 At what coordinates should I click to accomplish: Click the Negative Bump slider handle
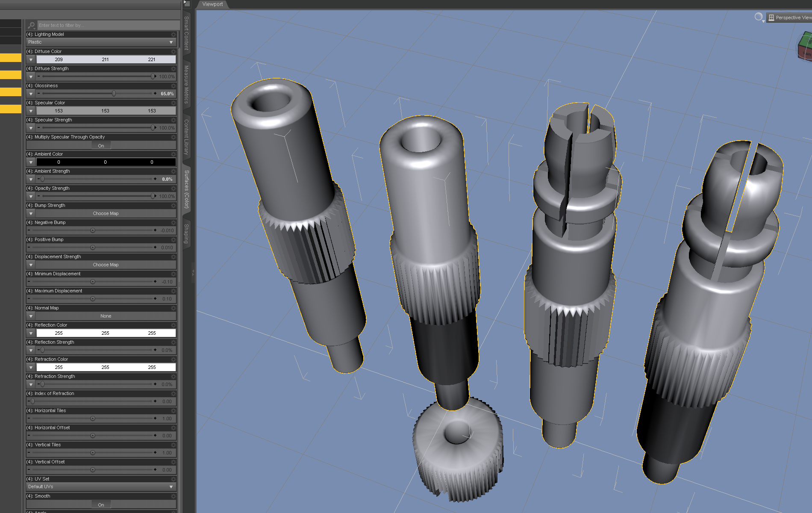pos(93,230)
